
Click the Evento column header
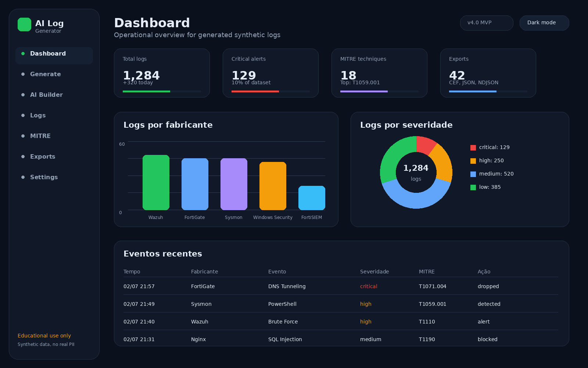click(277, 272)
